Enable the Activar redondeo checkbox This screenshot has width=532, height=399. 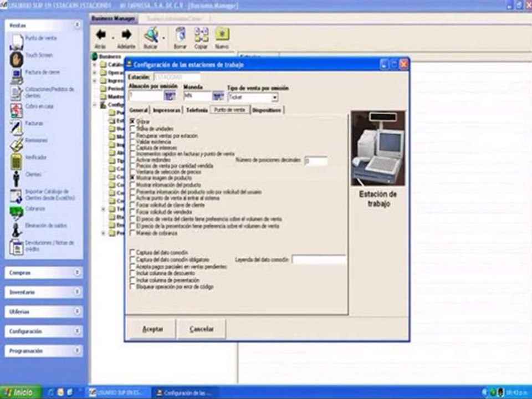[132, 160]
